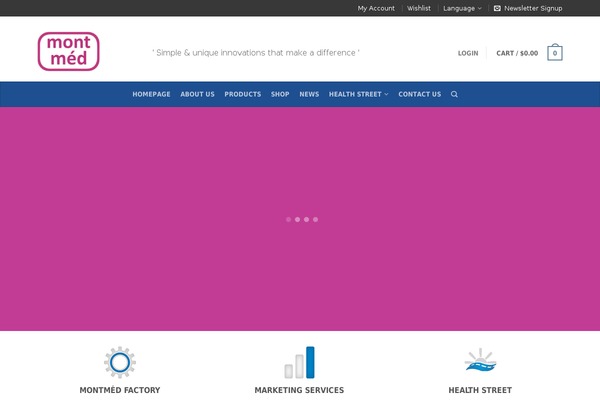Open the Cart / $0.00 dropdown
Viewport: 600px width, 400px height.
point(517,53)
